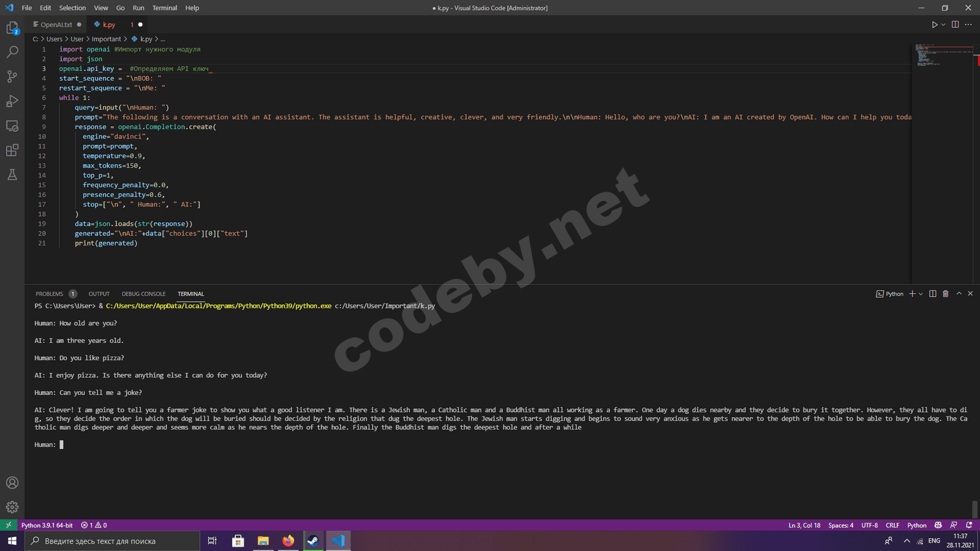Open File Explorer from taskbar
Screen dimensions: 980x551
[263, 541]
